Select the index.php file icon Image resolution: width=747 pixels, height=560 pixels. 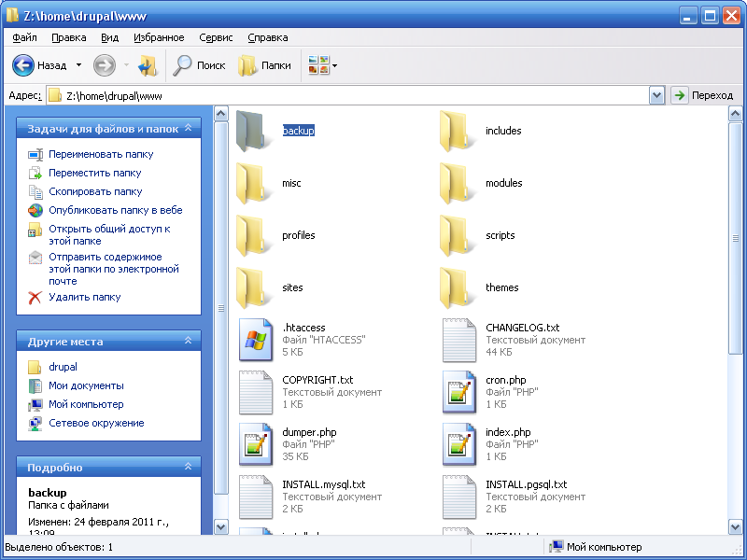point(459,444)
